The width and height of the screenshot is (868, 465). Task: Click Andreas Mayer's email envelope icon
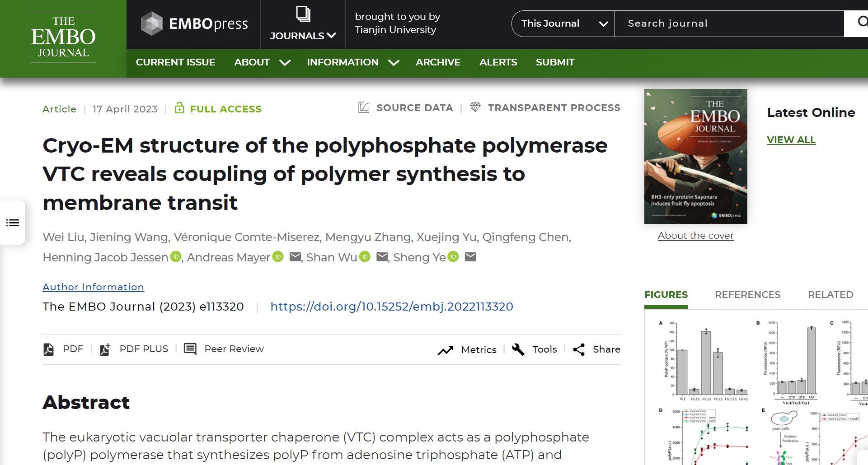point(295,257)
